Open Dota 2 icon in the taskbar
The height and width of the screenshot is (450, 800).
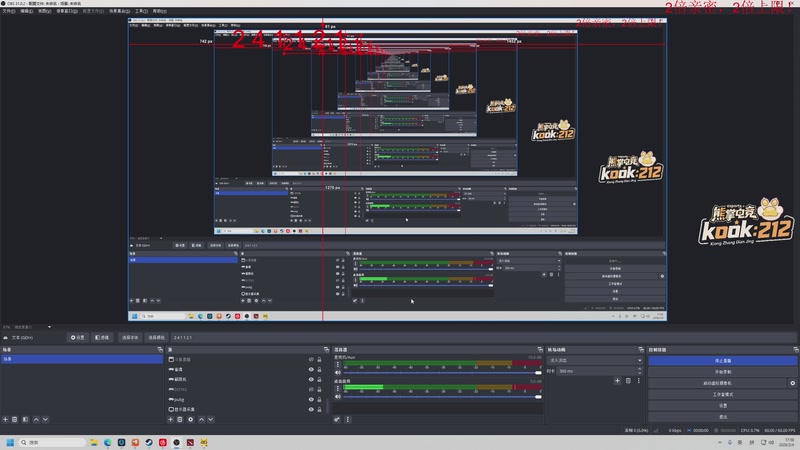coord(190,442)
